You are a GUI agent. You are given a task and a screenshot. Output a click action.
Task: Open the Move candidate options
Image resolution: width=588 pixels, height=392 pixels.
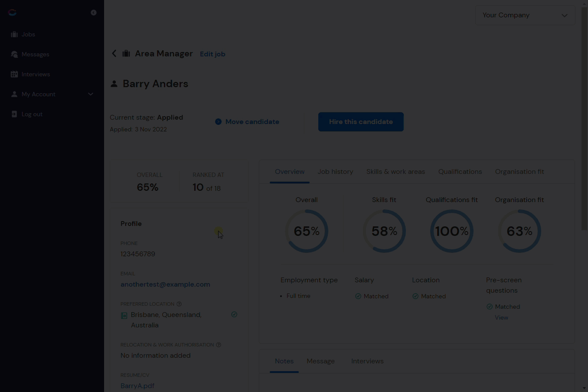click(247, 122)
